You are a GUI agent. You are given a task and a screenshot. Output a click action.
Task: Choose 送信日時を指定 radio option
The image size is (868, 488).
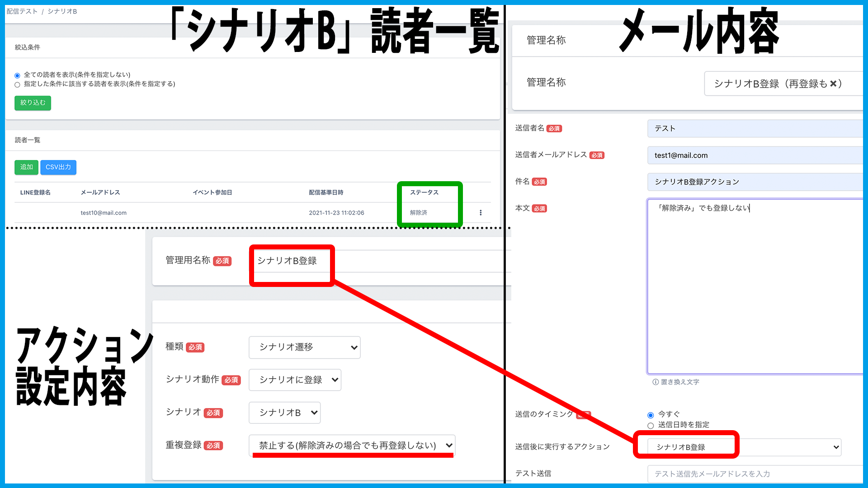pos(651,426)
